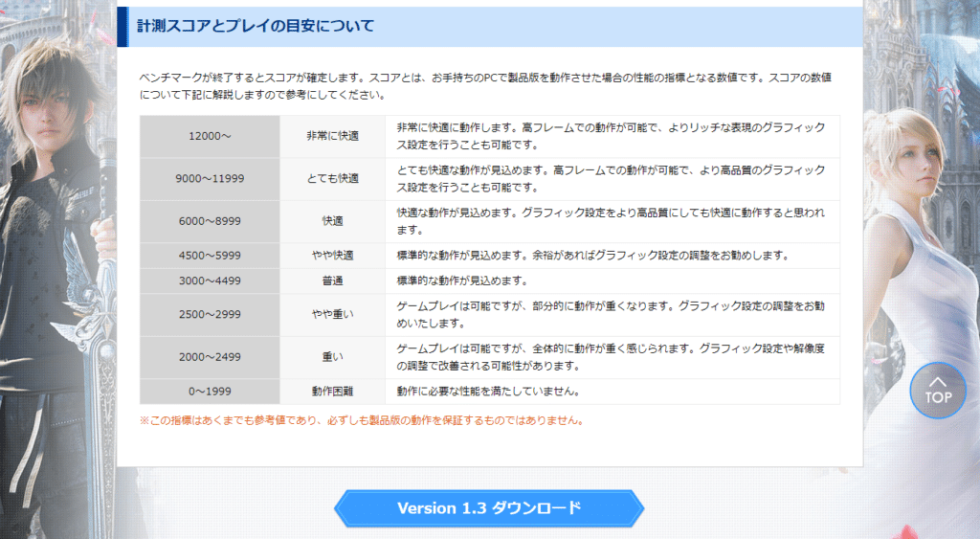
Task: Click the やや重い rating cell
Action: click(x=332, y=315)
